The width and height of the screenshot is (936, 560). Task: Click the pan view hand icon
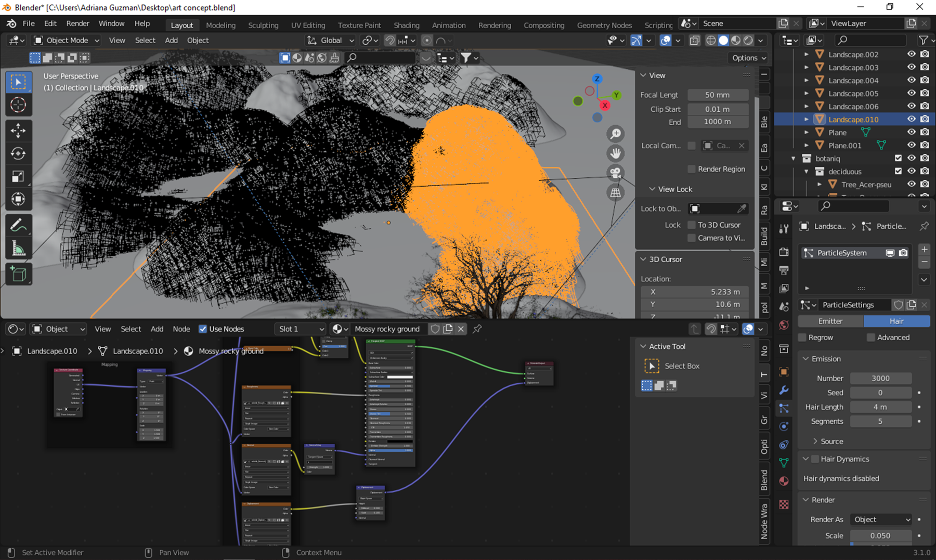click(x=616, y=153)
